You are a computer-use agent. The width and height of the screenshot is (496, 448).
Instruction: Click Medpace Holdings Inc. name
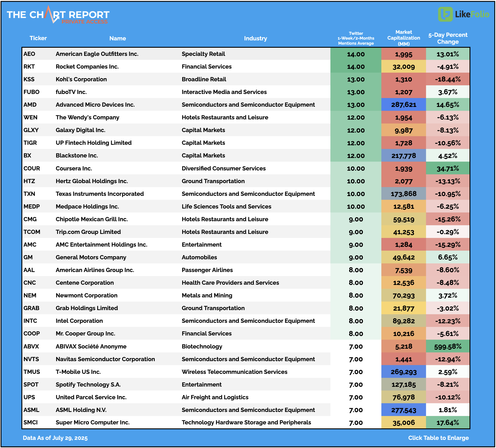(87, 206)
